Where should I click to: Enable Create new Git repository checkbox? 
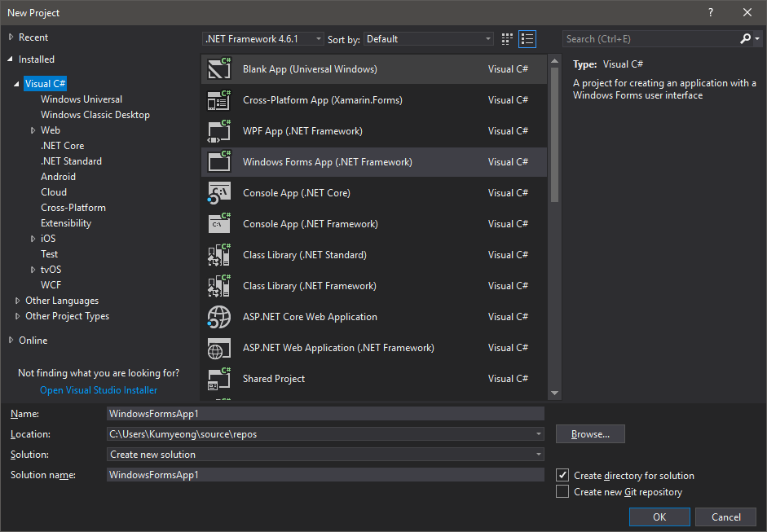[x=562, y=491]
